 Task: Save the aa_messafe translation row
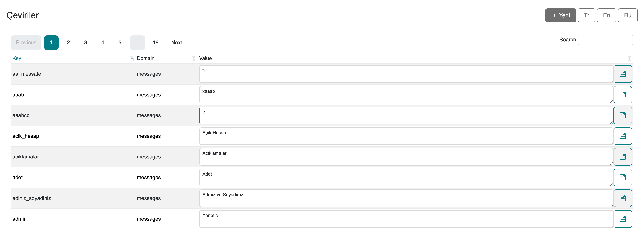(x=622, y=74)
